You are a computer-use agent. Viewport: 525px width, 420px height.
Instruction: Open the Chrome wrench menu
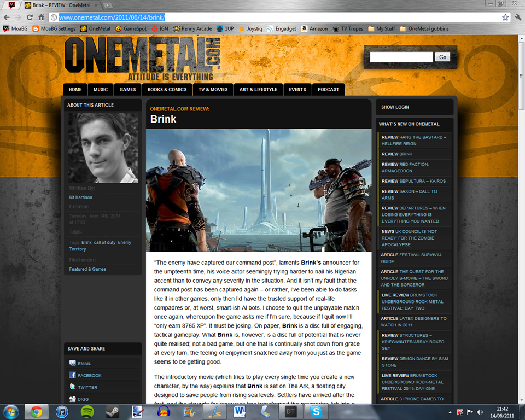[x=518, y=17]
